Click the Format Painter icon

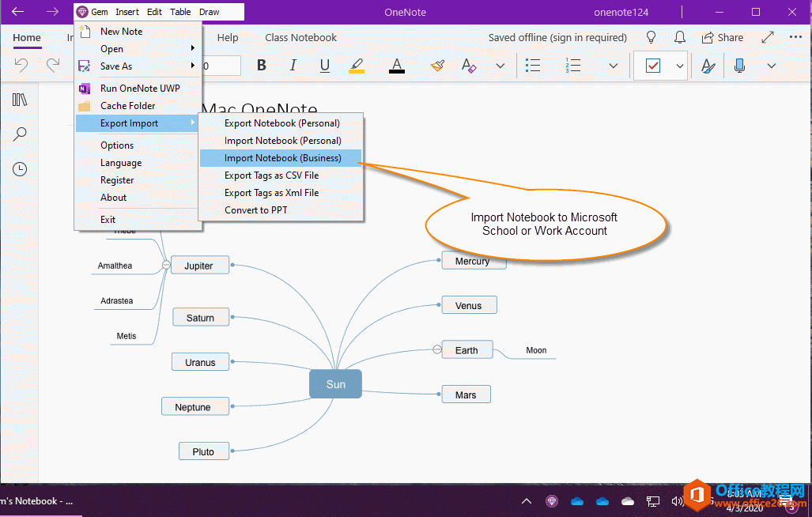pos(437,66)
